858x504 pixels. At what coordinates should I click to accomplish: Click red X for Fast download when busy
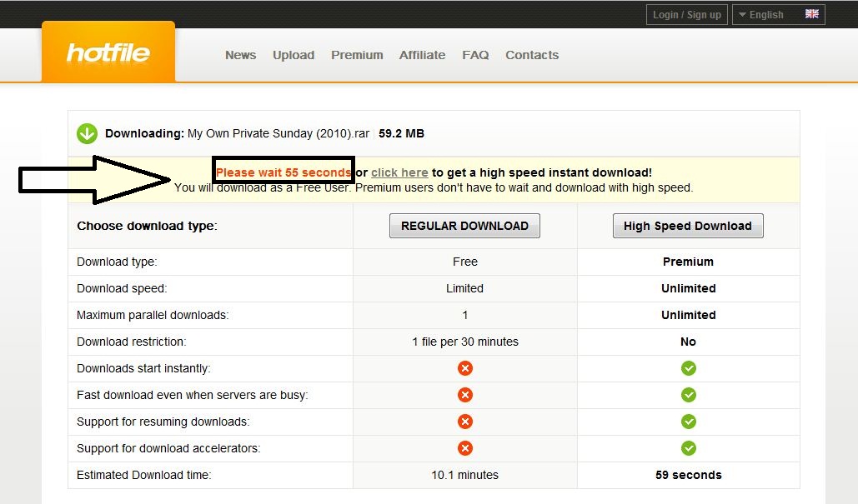point(465,395)
